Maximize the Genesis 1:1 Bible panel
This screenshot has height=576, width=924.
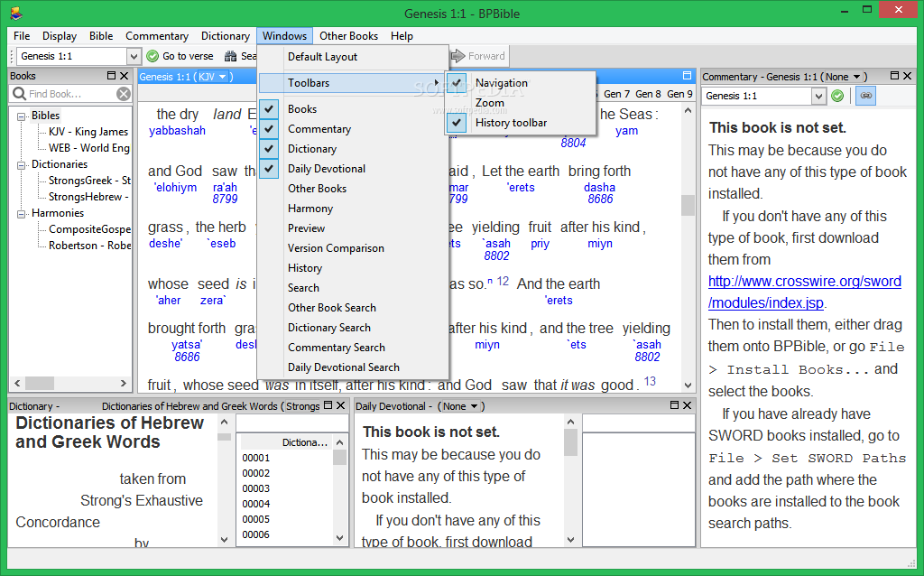687,76
